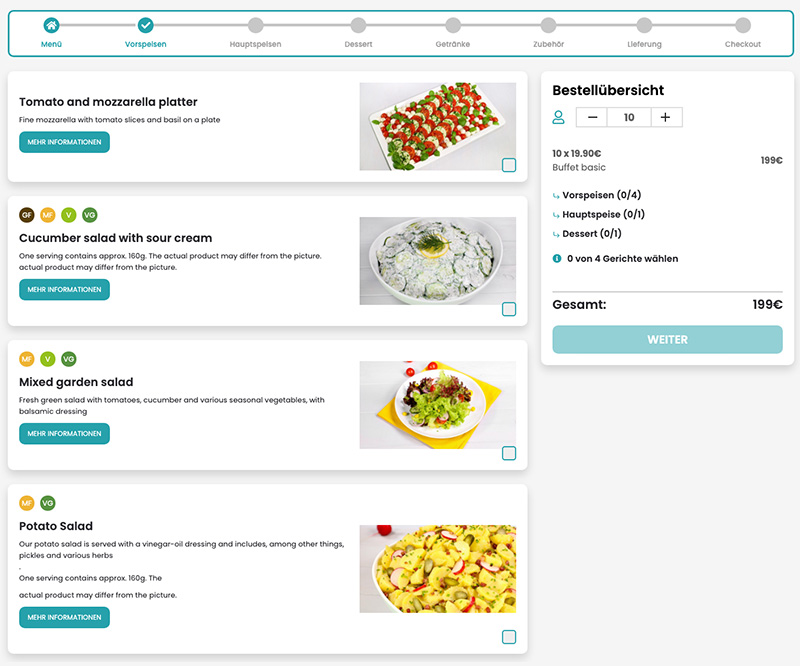Click the GF badge on Cucumber salad
Screen dimensions: 800x666
click(27, 215)
